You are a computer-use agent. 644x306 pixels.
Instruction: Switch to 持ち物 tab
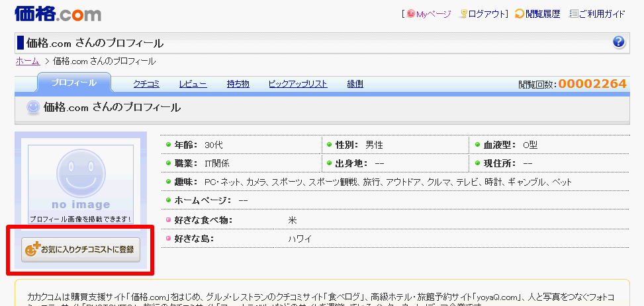point(238,84)
